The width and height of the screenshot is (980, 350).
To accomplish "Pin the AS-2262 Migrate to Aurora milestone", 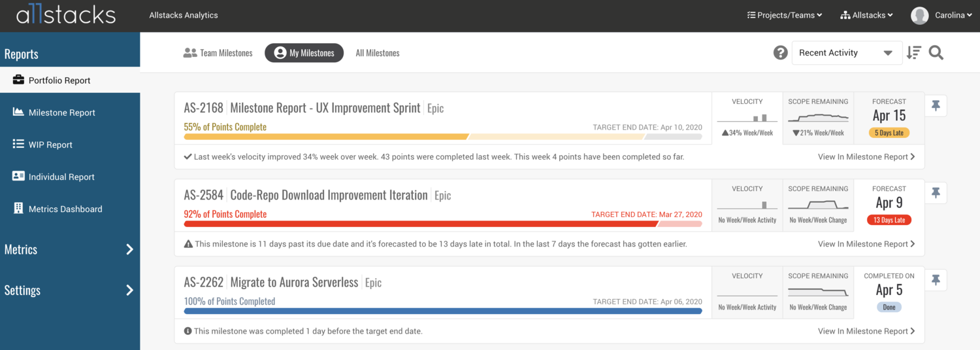I will (x=936, y=280).
